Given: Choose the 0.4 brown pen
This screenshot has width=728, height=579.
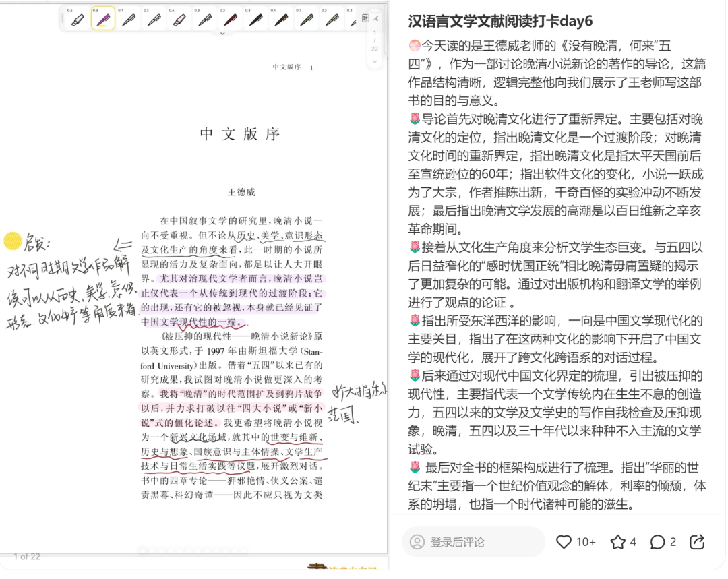Looking at the screenshot, I should tap(281, 19).
